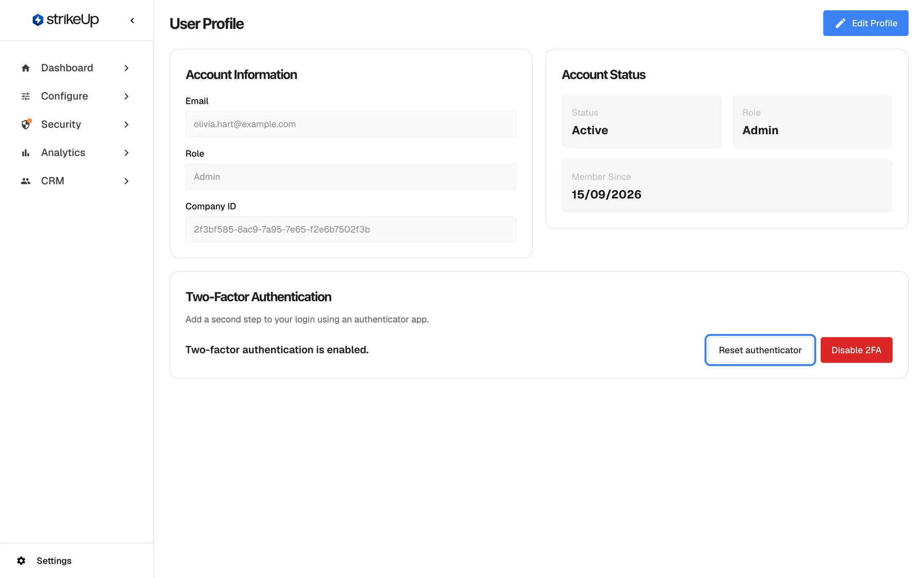
Task: Click the Dashboard home icon
Action: click(x=26, y=68)
